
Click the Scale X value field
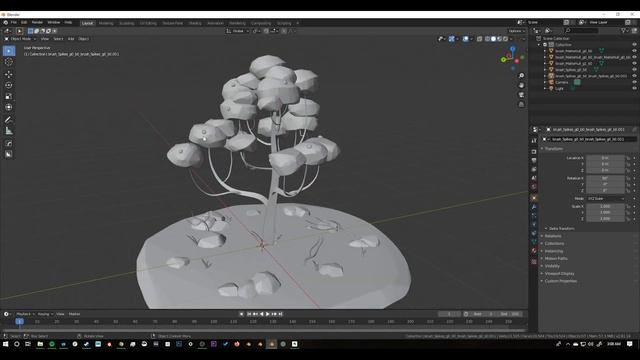[605, 207]
